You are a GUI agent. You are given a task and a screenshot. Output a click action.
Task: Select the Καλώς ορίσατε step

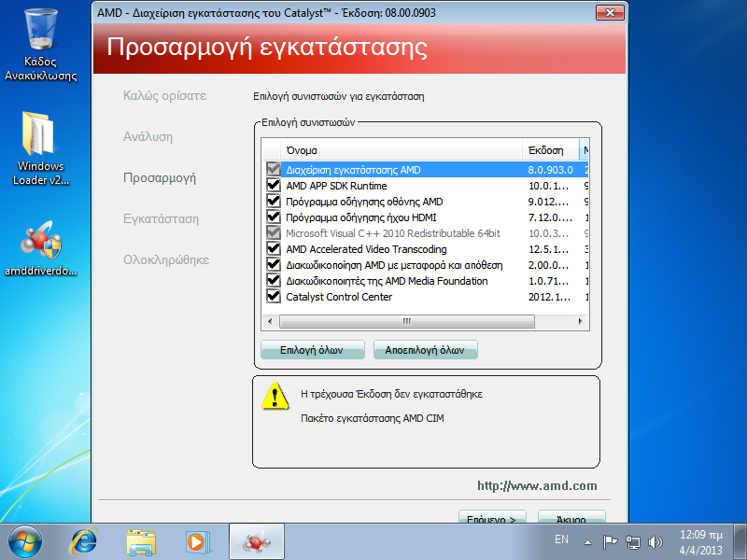tap(165, 96)
